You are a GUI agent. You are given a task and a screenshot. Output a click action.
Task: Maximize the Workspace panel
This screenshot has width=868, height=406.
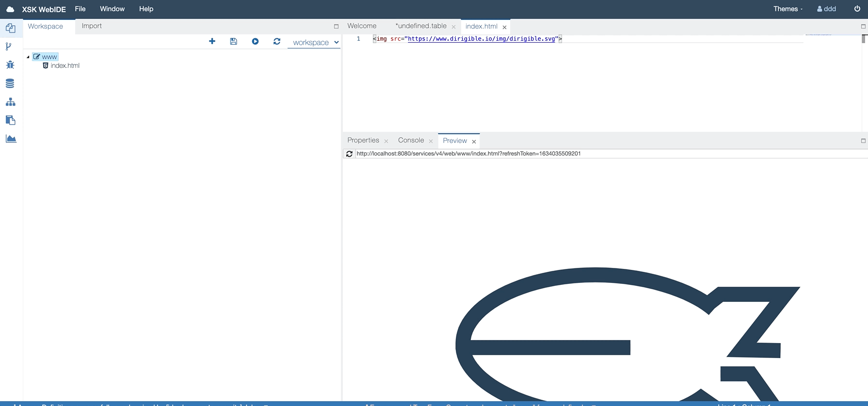[x=336, y=27]
